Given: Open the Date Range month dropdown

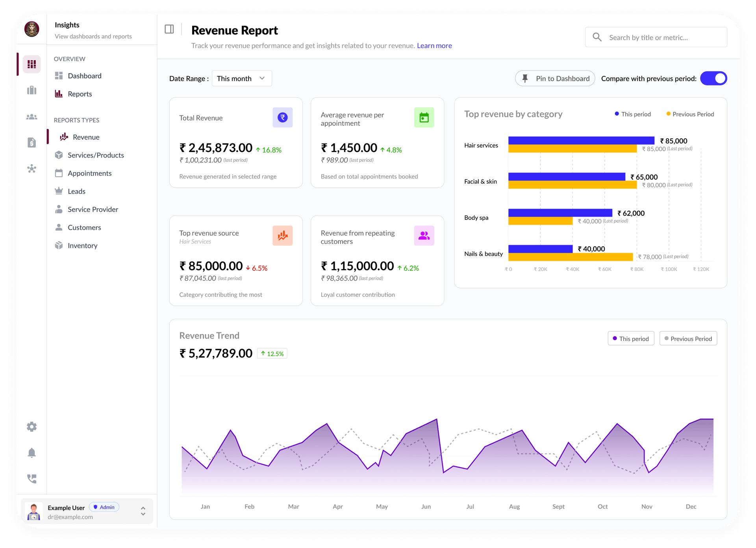Looking at the screenshot, I should pyautogui.click(x=241, y=78).
